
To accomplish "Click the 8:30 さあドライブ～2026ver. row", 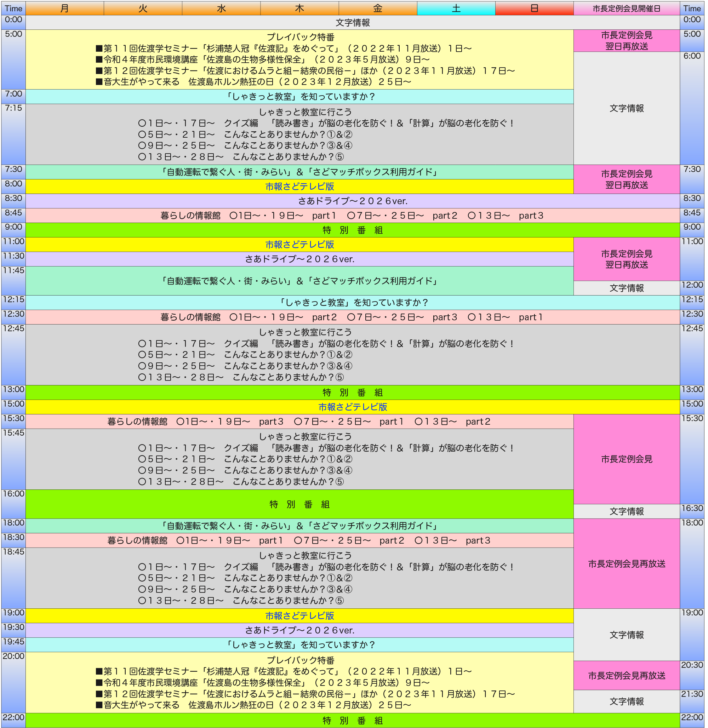I will click(x=353, y=201).
